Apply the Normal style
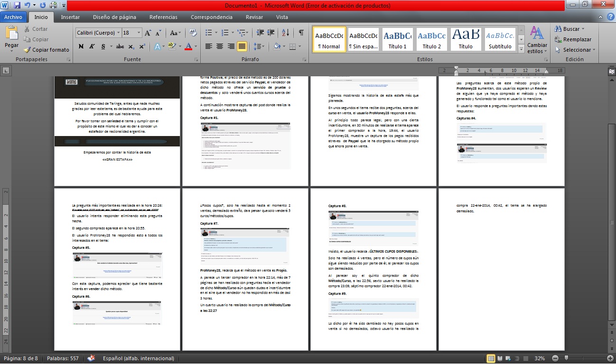 click(x=329, y=40)
